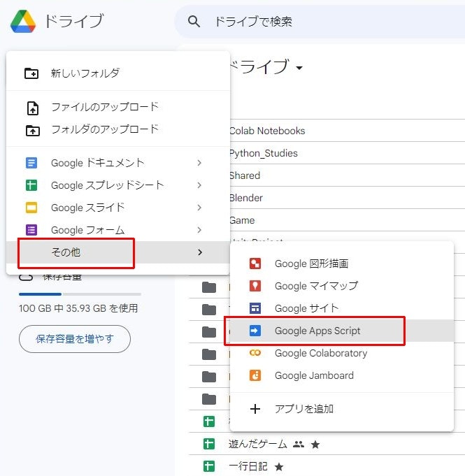This screenshot has width=465, height=476.
Task: Click the Google サイト icon
Action: pyautogui.click(x=255, y=308)
